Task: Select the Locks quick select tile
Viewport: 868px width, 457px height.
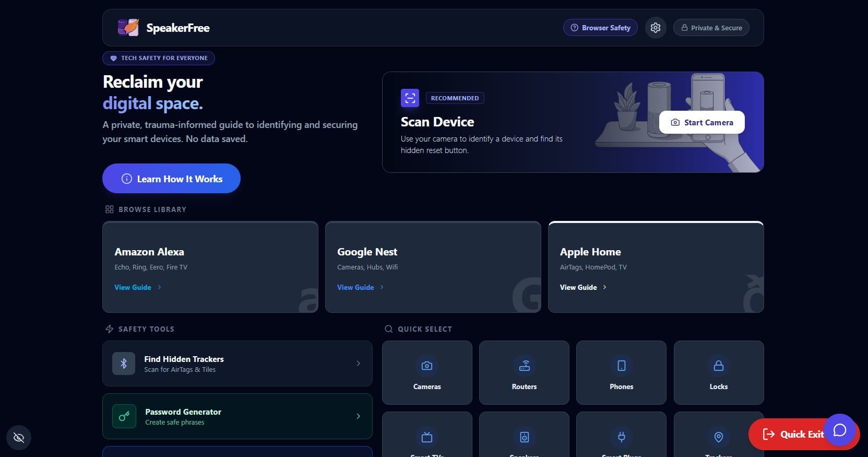Action: point(719,372)
